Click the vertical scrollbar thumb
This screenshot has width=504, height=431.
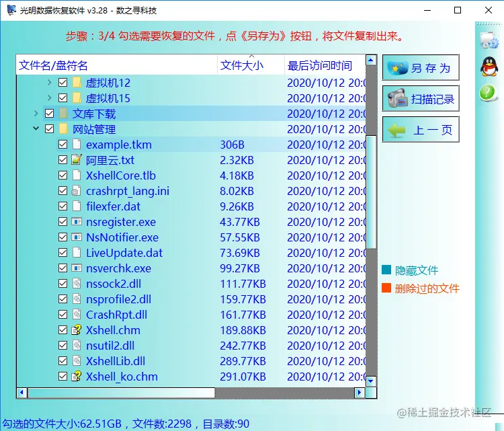click(371, 192)
